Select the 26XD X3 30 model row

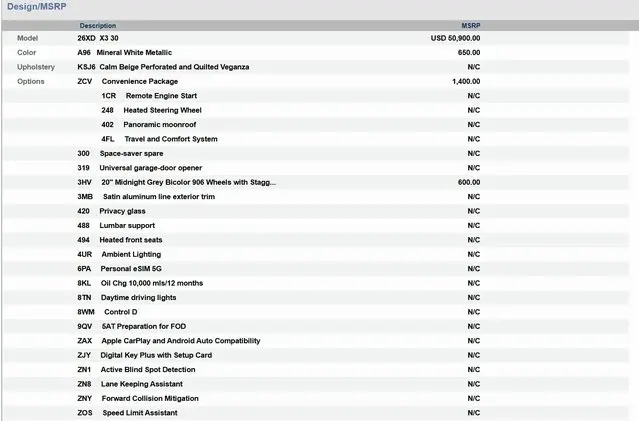tap(105, 38)
